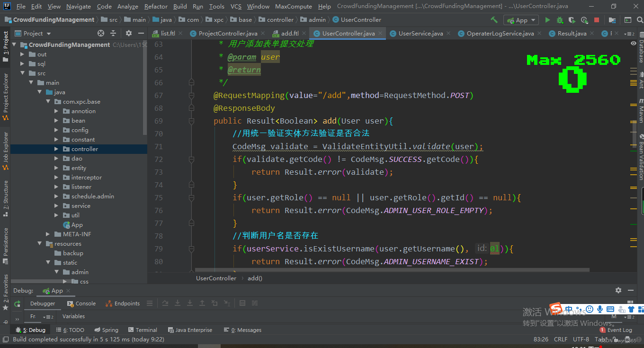Screen dimensions: 644x348
Task: Switch to ProjectController.java tab
Action: (x=228, y=34)
